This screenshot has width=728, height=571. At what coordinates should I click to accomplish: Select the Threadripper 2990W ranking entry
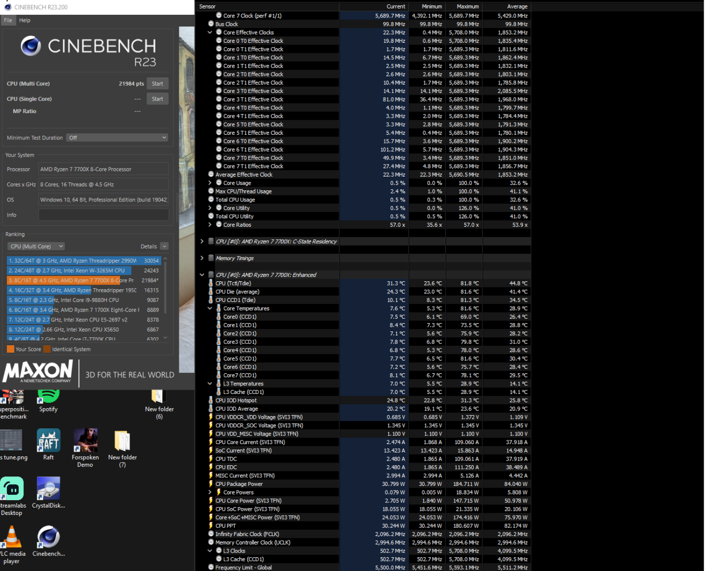click(84, 261)
